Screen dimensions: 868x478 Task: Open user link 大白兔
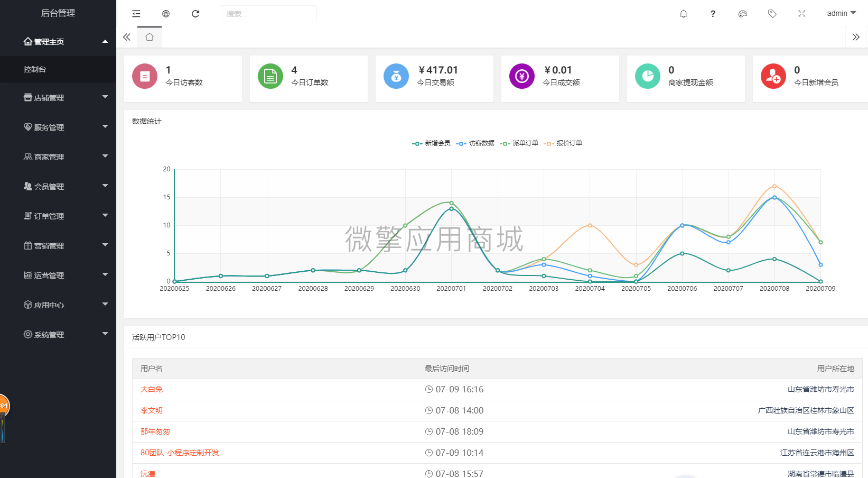coord(152,389)
